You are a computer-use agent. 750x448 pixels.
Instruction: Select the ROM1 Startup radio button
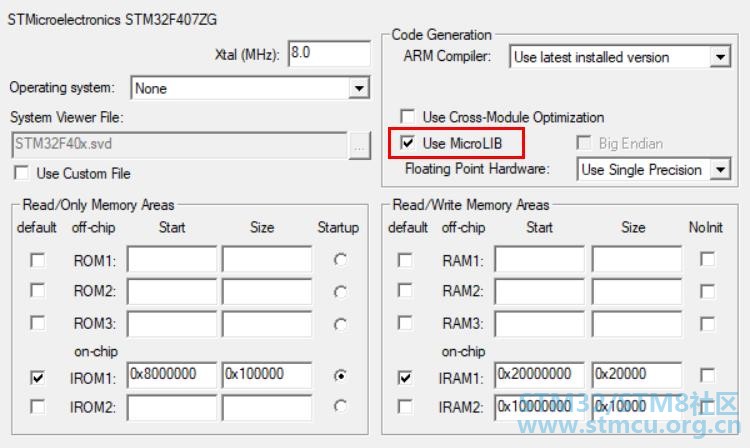pos(340,260)
